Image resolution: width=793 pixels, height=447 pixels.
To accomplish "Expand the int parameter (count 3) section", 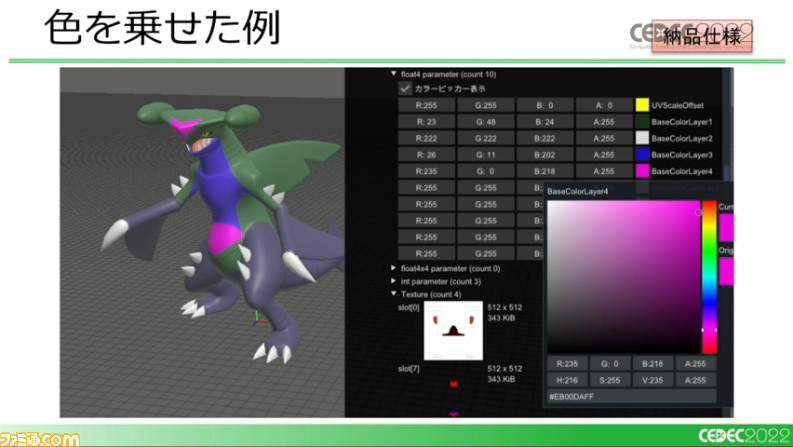I will pyautogui.click(x=393, y=281).
